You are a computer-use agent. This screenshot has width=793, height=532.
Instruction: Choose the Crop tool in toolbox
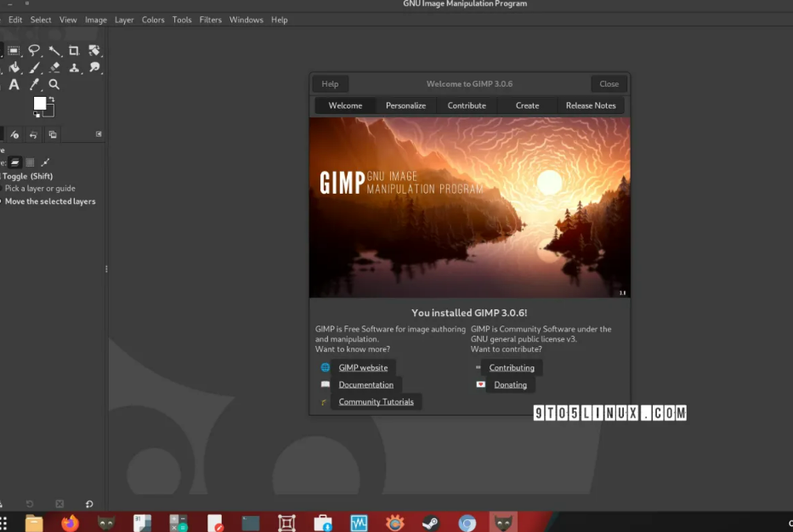[x=74, y=51]
